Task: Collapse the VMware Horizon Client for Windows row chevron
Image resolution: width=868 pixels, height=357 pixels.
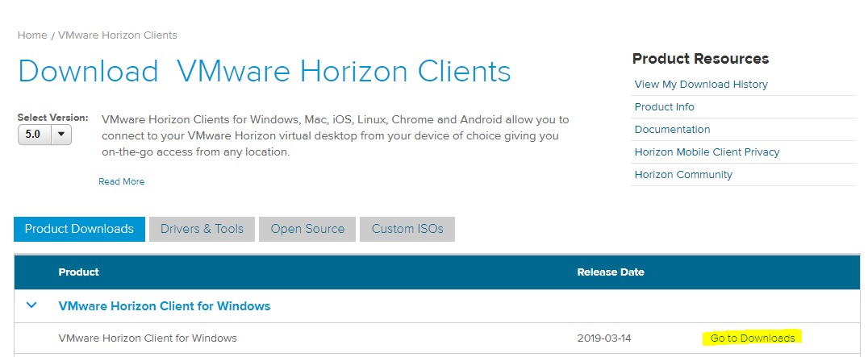Action: tap(32, 305)
